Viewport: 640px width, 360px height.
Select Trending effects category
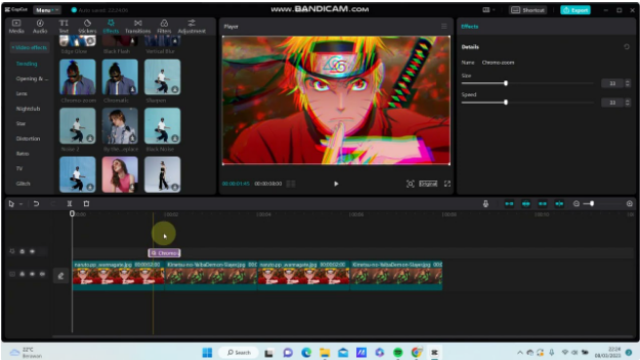click(x=27, y=64)
